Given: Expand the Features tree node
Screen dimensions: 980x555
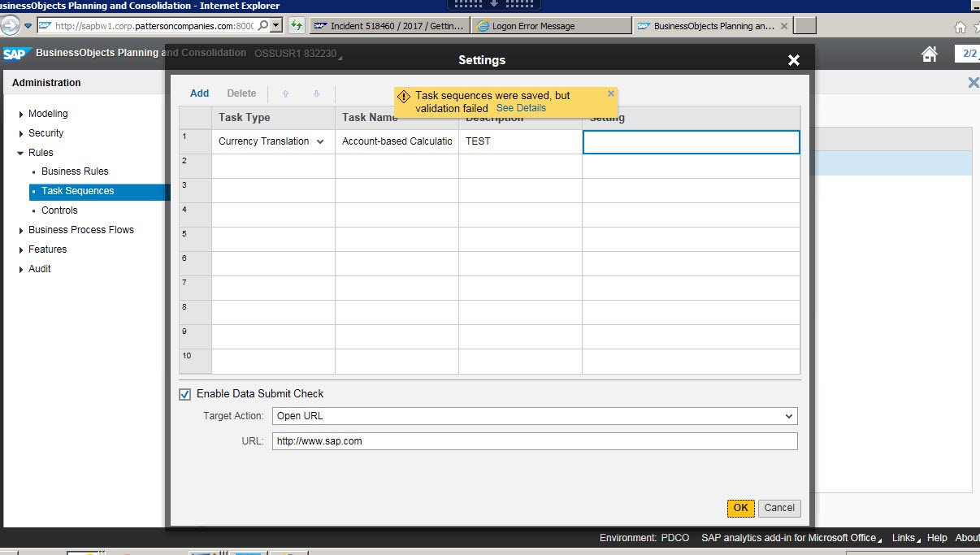Looking at the screenshot, I should [x=21, y=249].
